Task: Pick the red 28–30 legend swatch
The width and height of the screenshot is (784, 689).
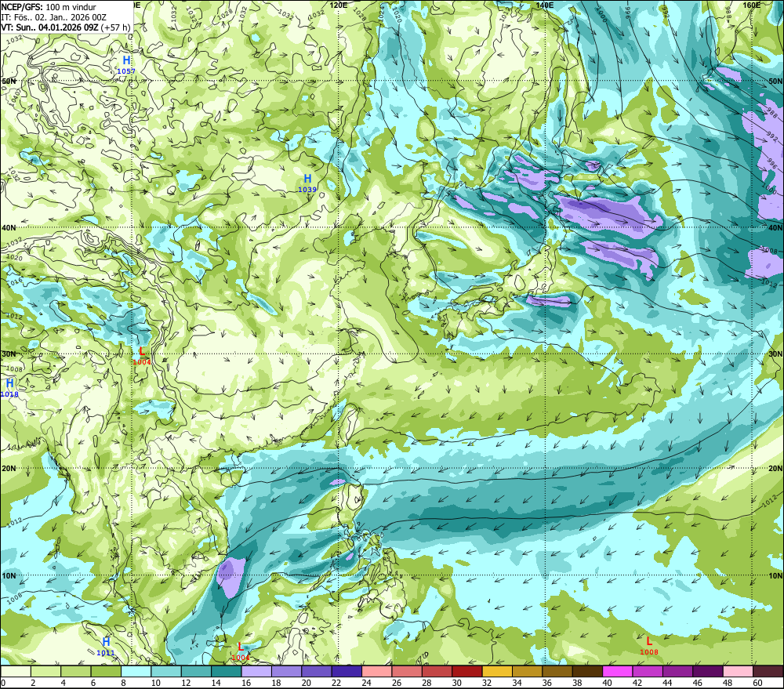Action: [x=437, y=671]
